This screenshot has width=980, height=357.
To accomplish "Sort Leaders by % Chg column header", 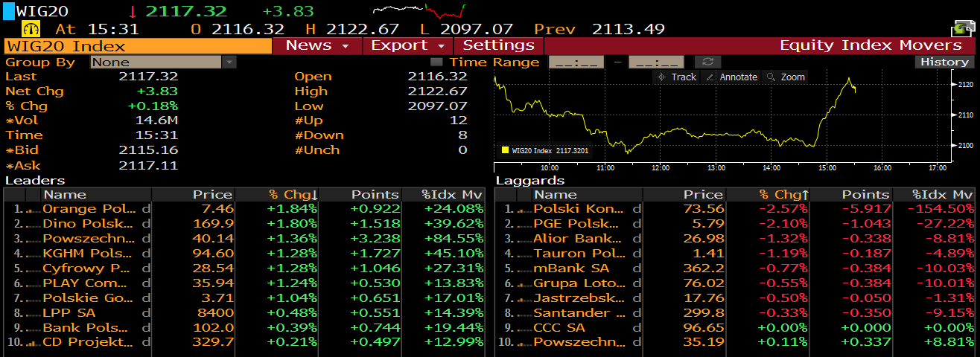I will [277, 195].
